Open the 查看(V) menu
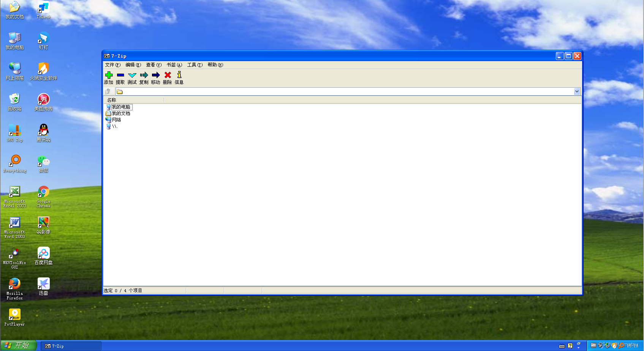The height and width of the screenshot is (351, 644). coord(153,65)
